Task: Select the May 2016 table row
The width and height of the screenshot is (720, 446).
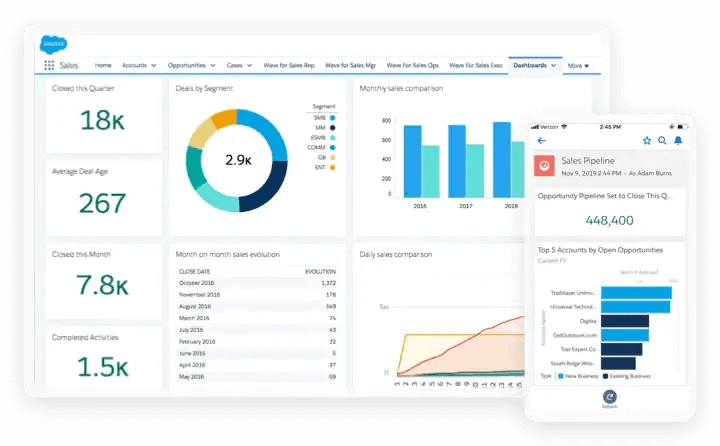Action: pyautogui.click(x=257, y=377)
